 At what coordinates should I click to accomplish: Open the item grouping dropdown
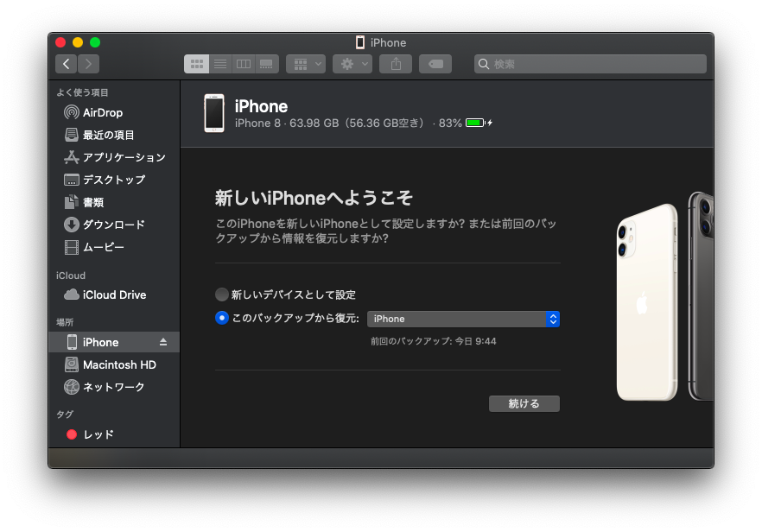point(306,63)
